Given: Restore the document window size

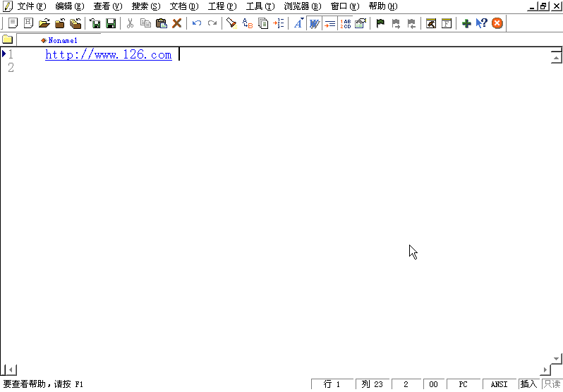Looking at the screenshot, I should click(543, 6).
